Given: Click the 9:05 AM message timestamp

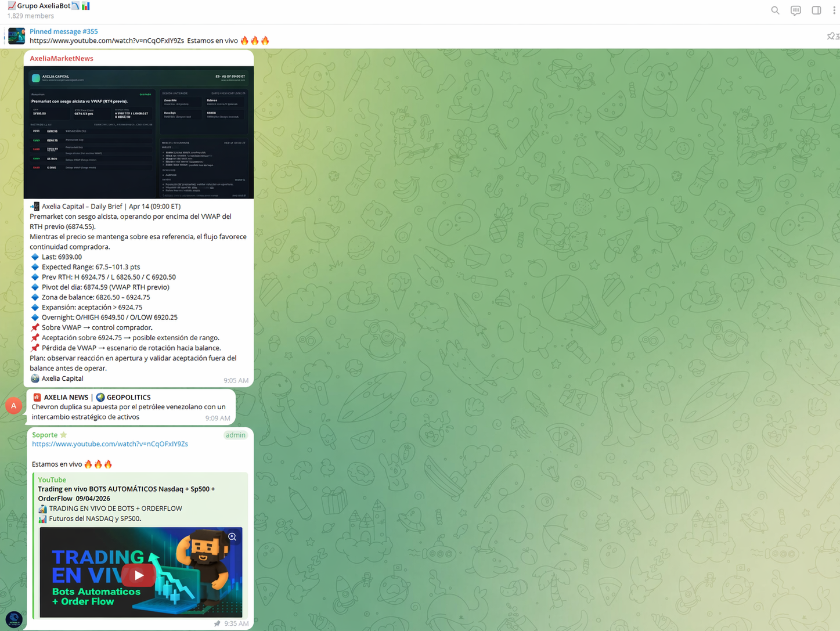Looking at the screenshot, I should [236, 380].
